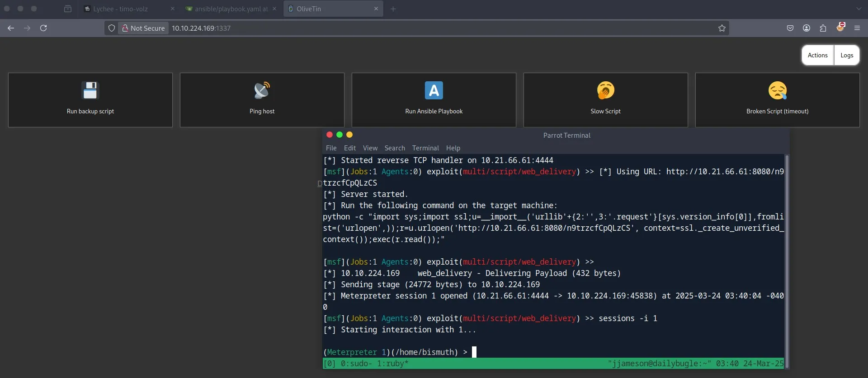Expand the list all tabs chevron
Image resolution: width=868 pixels, height=378 pixels.
click(859, 9)
